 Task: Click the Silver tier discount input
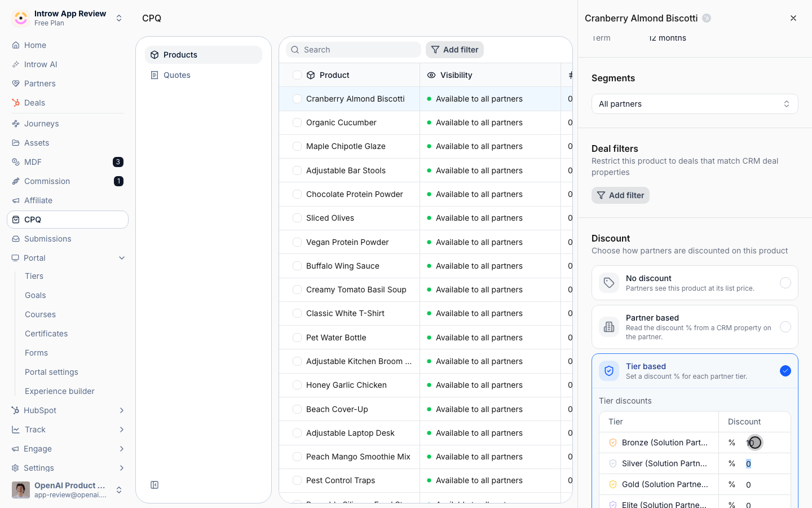click(756, 463)
